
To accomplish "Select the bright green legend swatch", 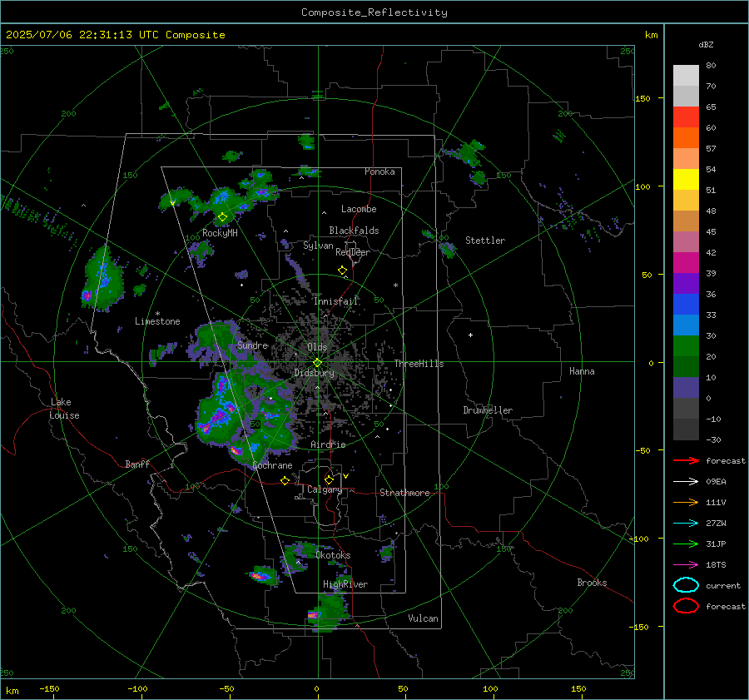I will pyautogui.click(x=686, y=346).
